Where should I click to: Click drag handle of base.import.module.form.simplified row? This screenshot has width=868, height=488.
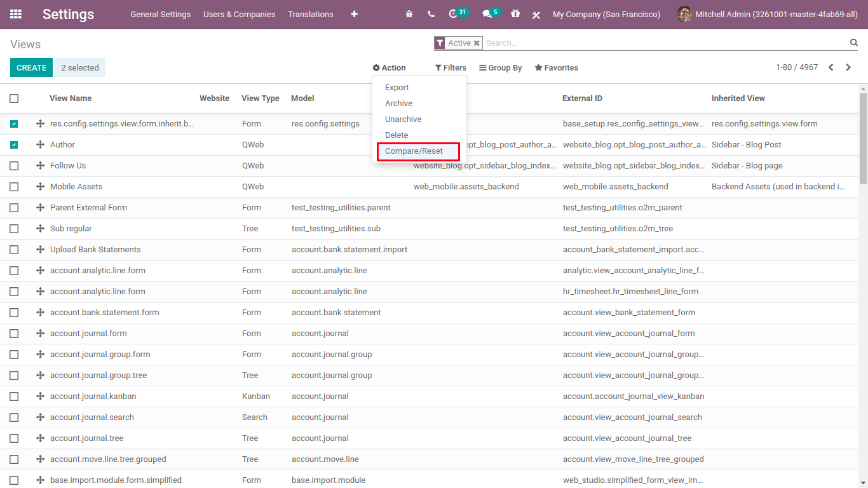tap(40, 480)
